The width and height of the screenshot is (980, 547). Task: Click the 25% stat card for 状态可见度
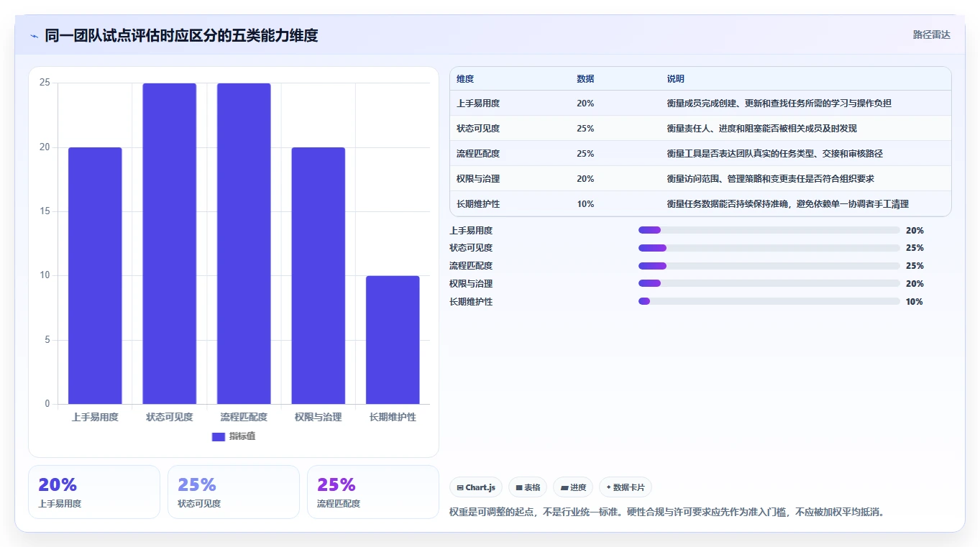click(234, 492)
